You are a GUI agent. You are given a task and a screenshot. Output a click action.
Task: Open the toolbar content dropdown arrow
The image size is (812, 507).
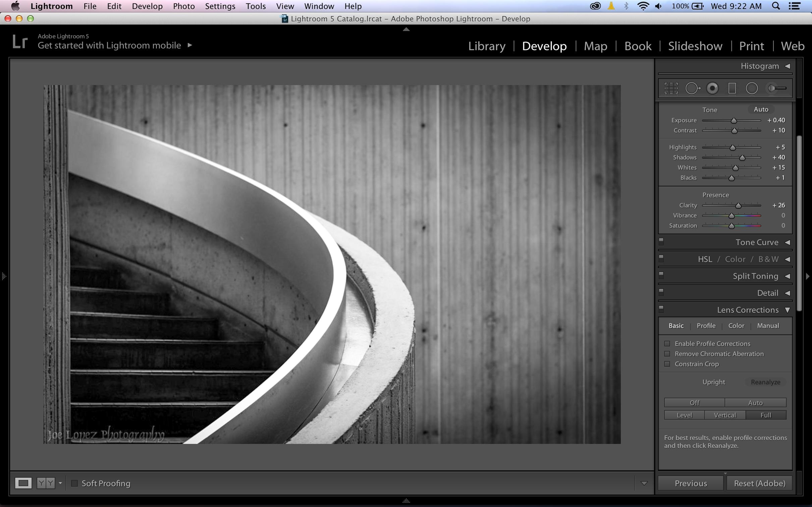(644, 483)
